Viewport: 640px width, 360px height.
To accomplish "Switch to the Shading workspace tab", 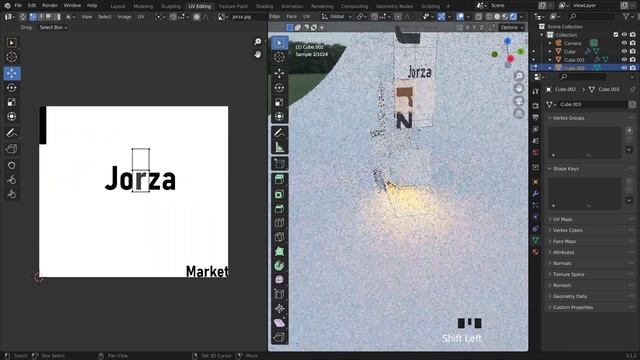I will [264, 6].
